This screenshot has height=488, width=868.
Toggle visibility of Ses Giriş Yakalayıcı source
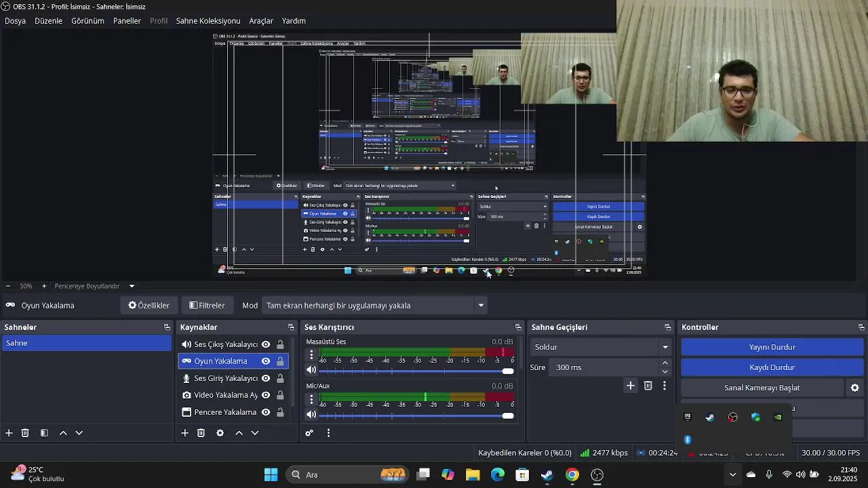[x=266, y=378]
